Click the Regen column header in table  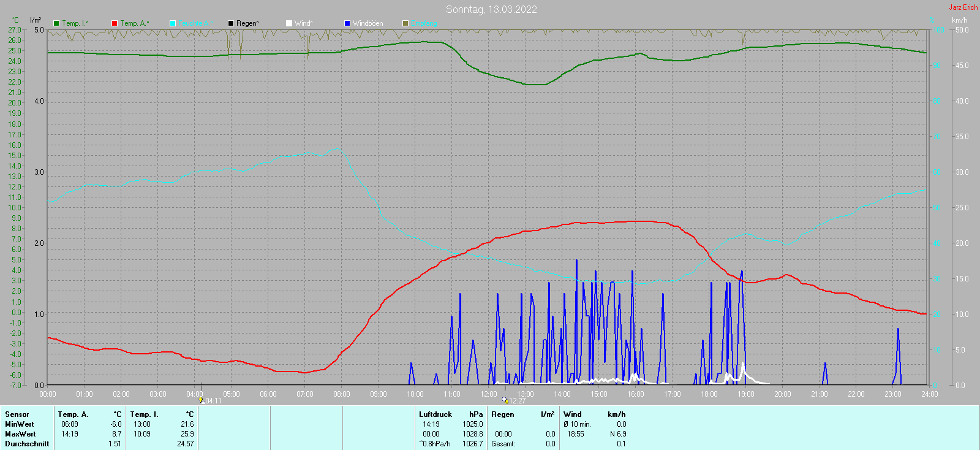[x=503, y=414]
